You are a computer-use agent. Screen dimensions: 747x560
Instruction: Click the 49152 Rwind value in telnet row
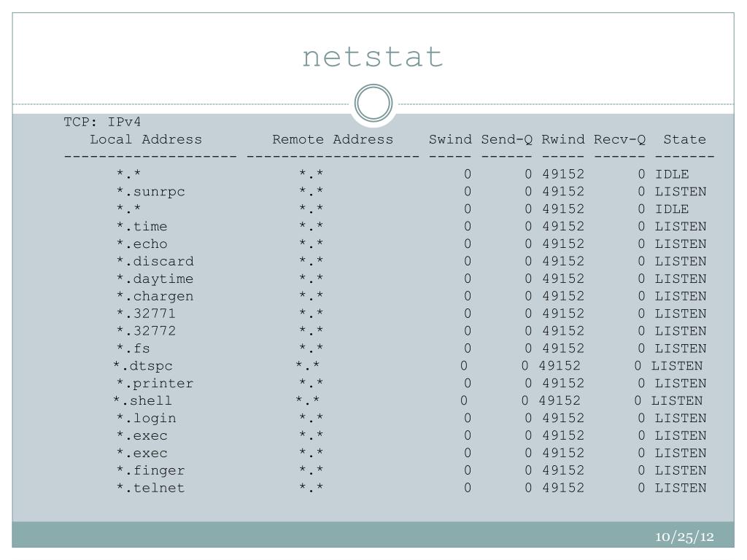coord(563,488)
